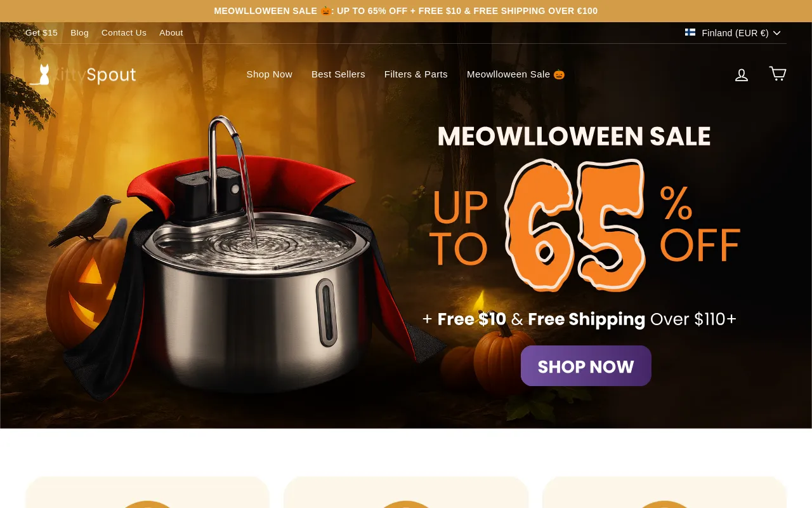Image resolution: width=812 pixels, height=508 pixels.
Task: Select the first cream feature card
Action: (148, 492)
